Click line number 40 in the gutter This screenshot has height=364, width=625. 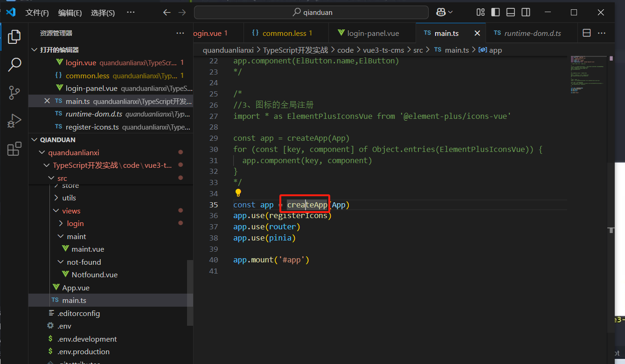tap(214, 260)
